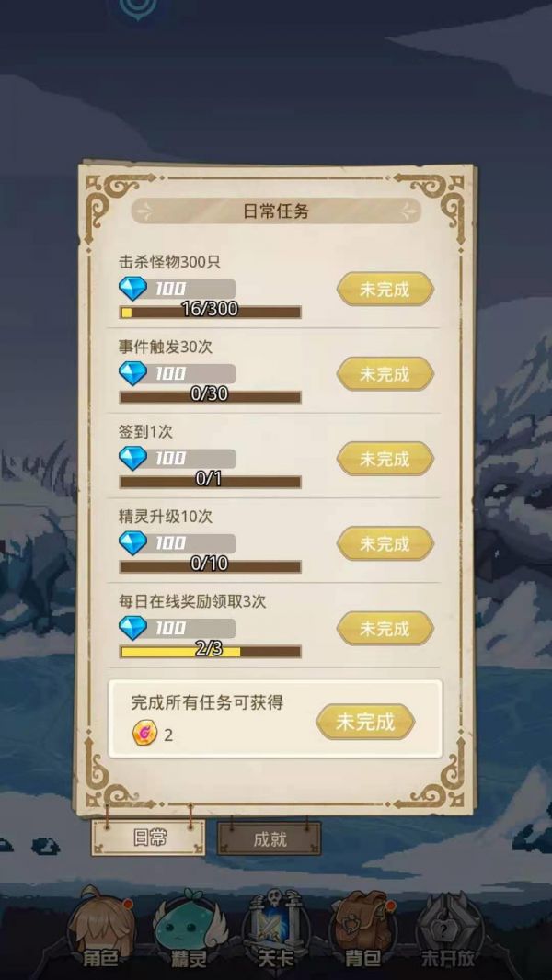Click 未完成 button for 精灵升级10次
This screenshot has height=980, width=552.
point(385,543)
